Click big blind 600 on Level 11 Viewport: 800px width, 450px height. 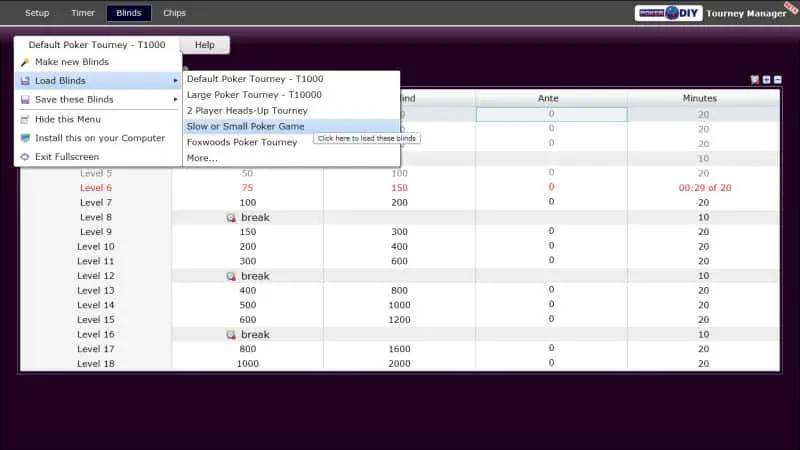[x=399, y=261]
